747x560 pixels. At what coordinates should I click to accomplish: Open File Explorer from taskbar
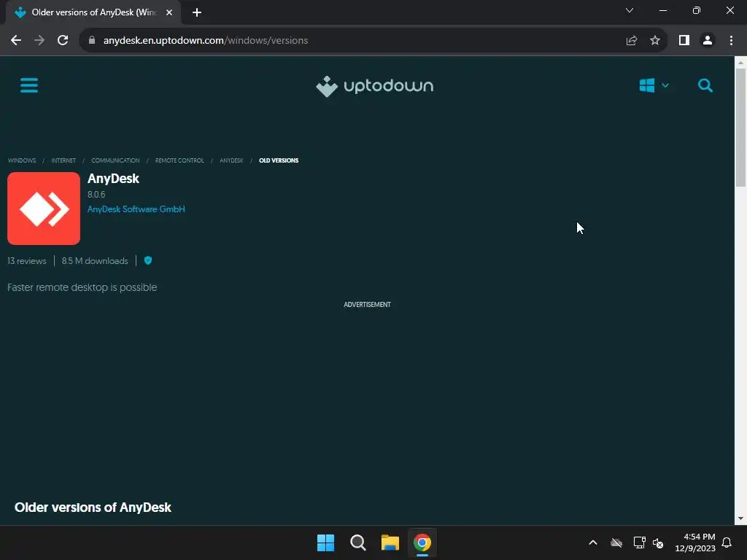(390, 542)
